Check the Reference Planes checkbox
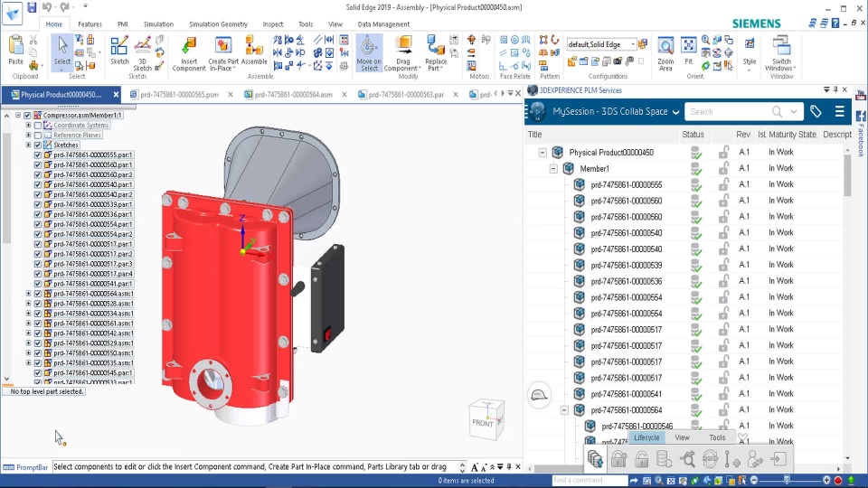 pyautogui.click(x=38, y=135)
